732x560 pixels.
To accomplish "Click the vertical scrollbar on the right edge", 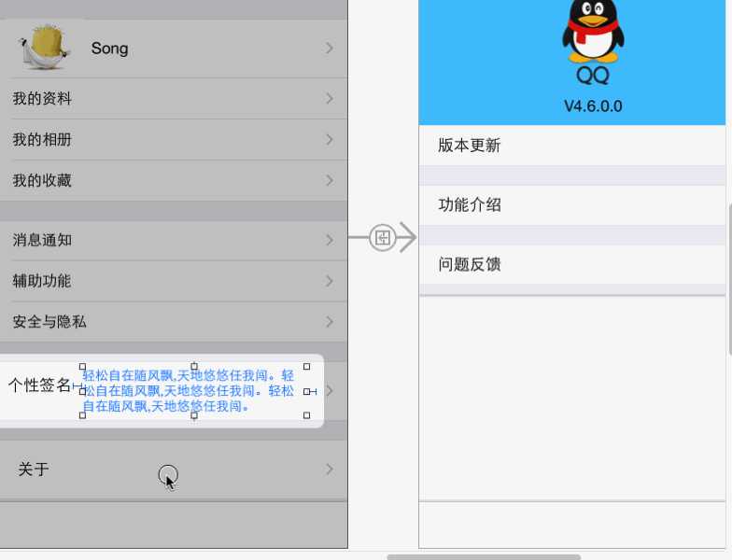I will coord(730,280).
